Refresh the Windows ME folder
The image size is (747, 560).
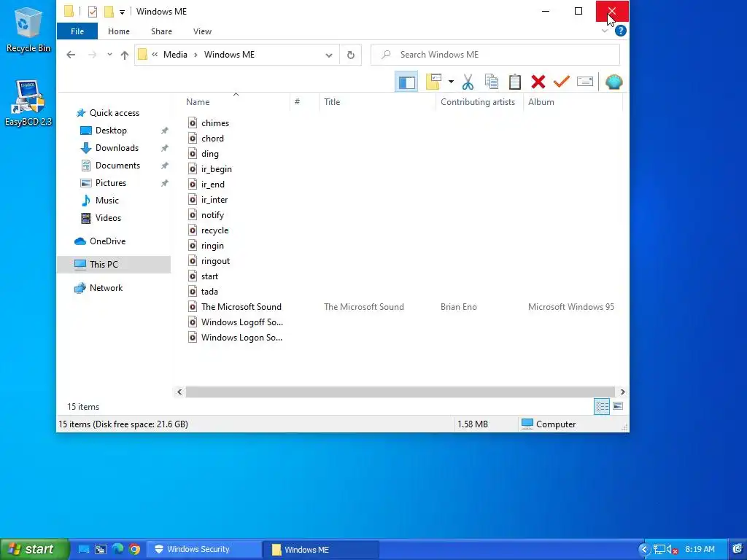(351, 55)
